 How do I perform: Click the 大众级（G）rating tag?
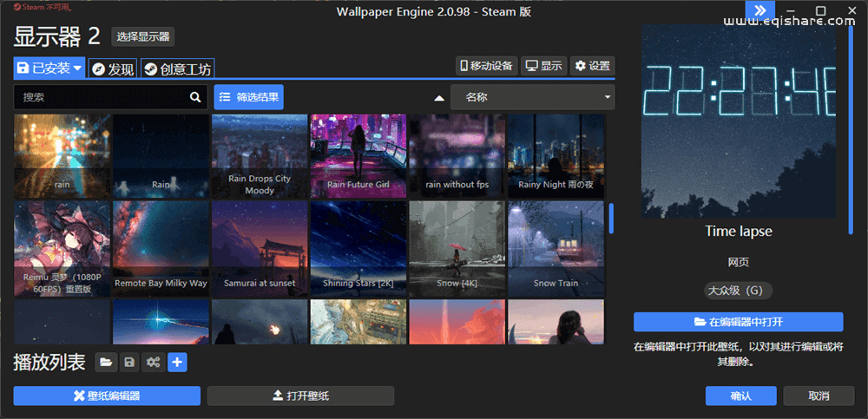[x=738, y=291]
